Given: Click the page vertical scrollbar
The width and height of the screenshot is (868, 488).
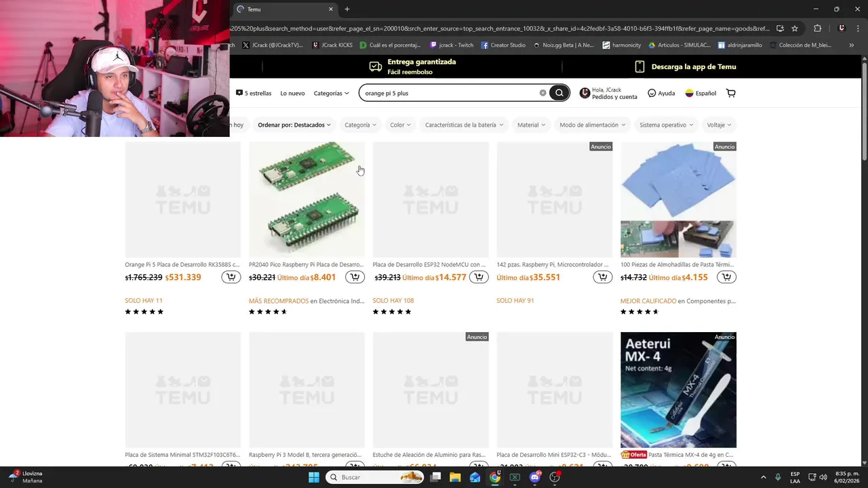Looking at the screenshot, I should [x=864, y=112].
